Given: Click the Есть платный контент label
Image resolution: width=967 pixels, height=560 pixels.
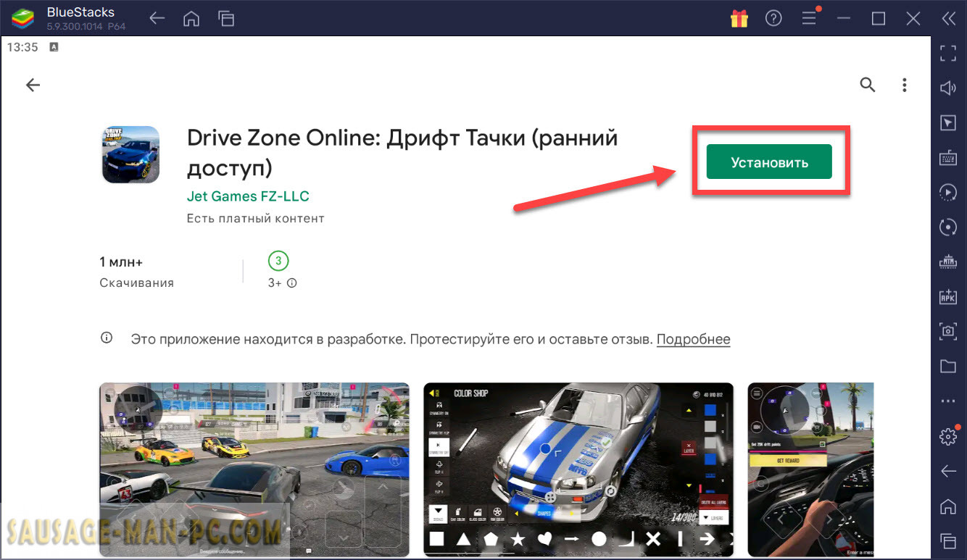Looking at the screenshot, I should (x=256, y=218).
